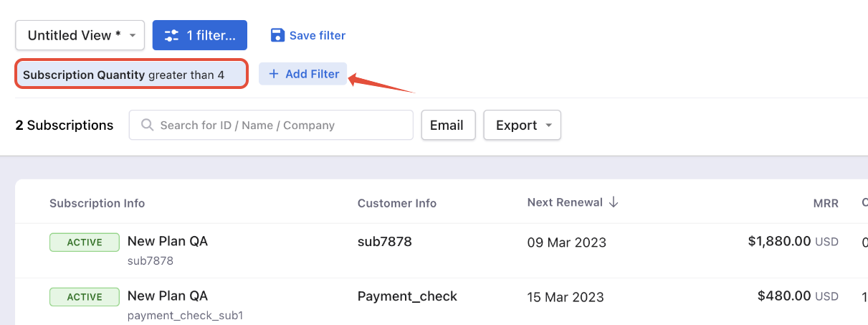Open New Plan QA subscription payment_check_sub1
Image resolution: width=868 pixels, height=325 pixels.
(168, 296)
